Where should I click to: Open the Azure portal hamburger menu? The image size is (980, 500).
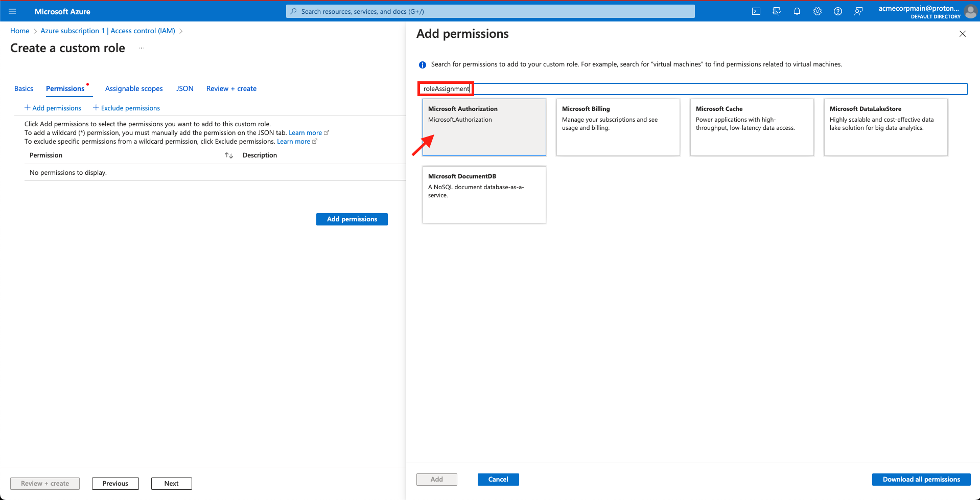tap(12, 11)
